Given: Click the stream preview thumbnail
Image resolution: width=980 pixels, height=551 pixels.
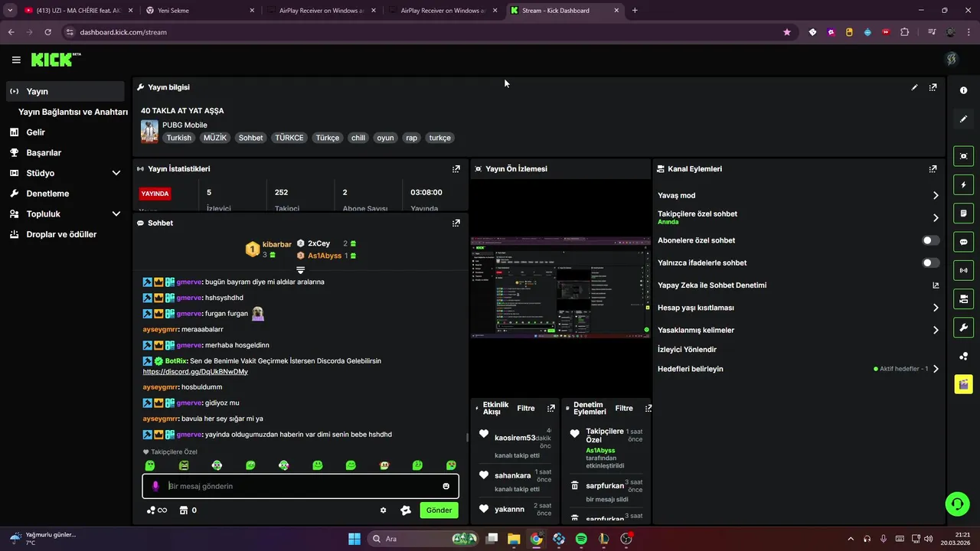Looking at the screenshot, I should click(560, 287).
